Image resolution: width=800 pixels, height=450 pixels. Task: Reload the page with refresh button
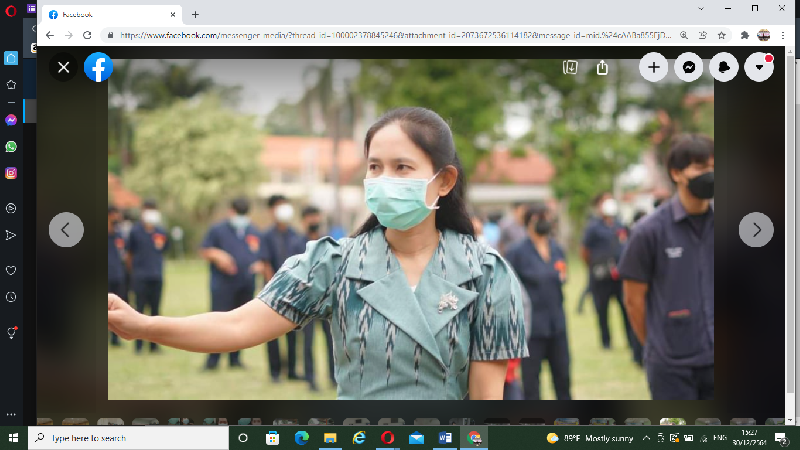pyautogui.click(x=87, y=34)
